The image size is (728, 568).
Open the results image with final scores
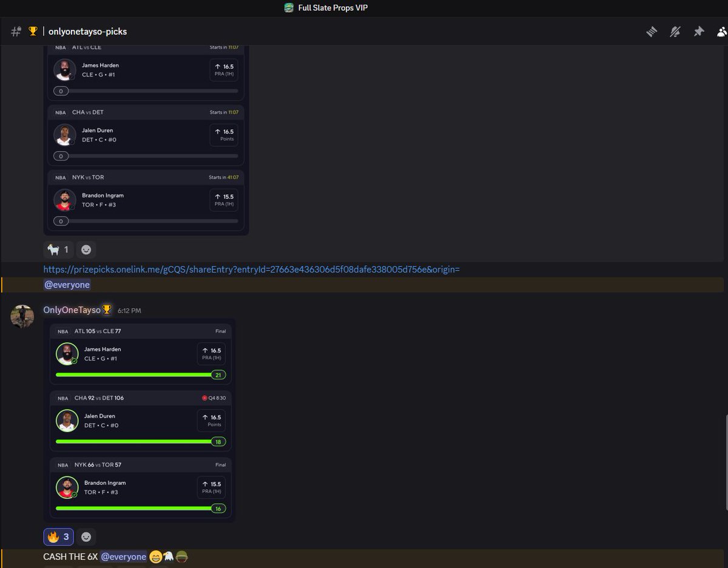click(x=139, y=421)
